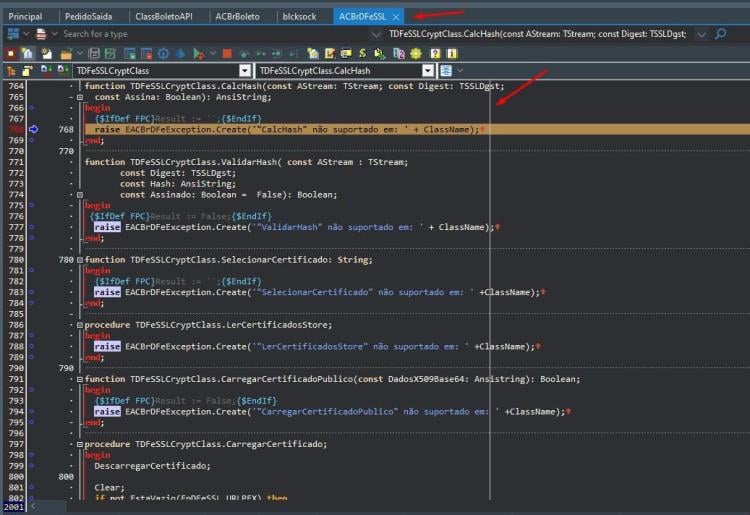
Task: Open the top navigation CalcHash method dropdown arrow
Action: click(701, 34)
